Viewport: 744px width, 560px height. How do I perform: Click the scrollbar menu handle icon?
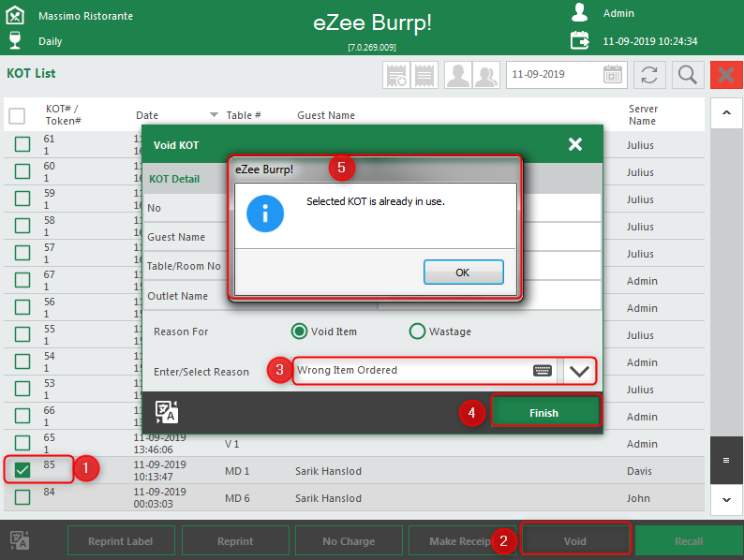coord(726,461)
